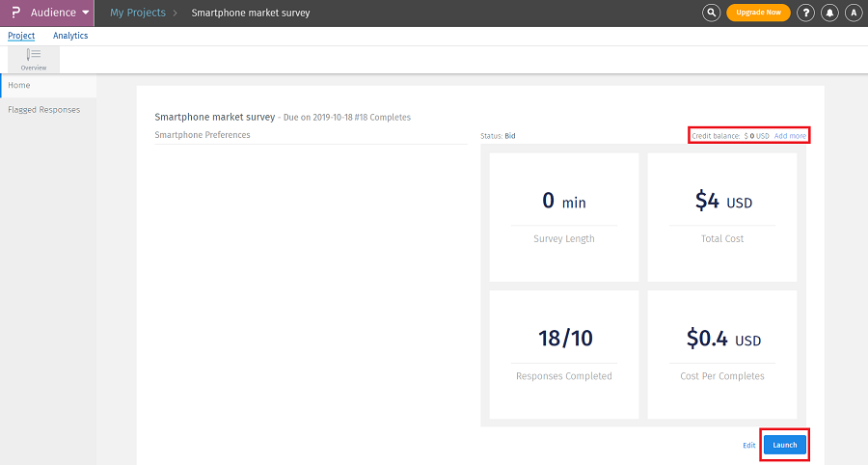
Task: Select Home in the left sidebar
Action: (x=19, y=86)
